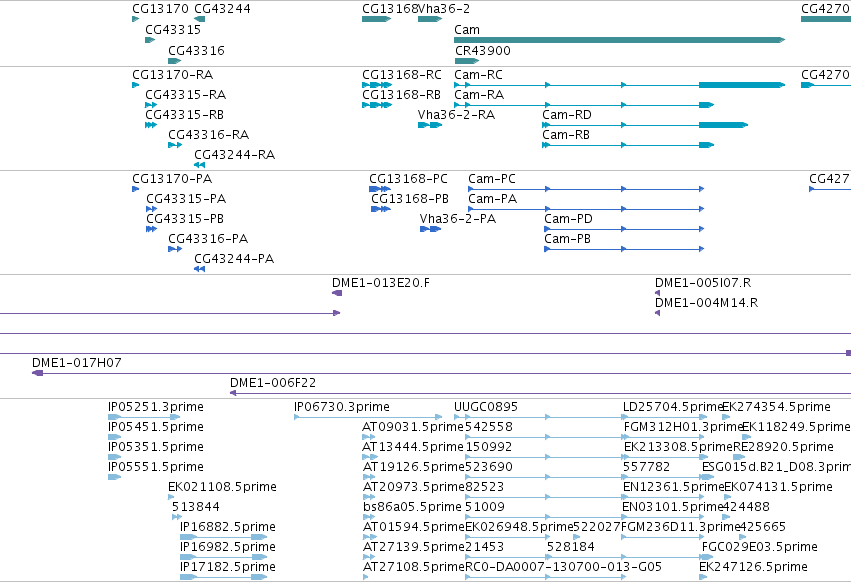Click the Cam-PA protein feature
Screen dimensions: 851x582
[586, 209]
